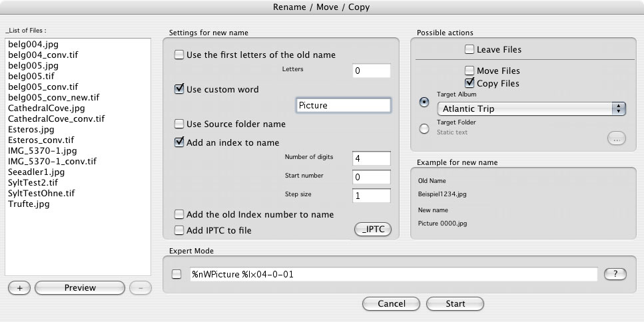Click the custom word field containing Picture
The height and width of the screenshot is (322, 644).
pos(343,105)
